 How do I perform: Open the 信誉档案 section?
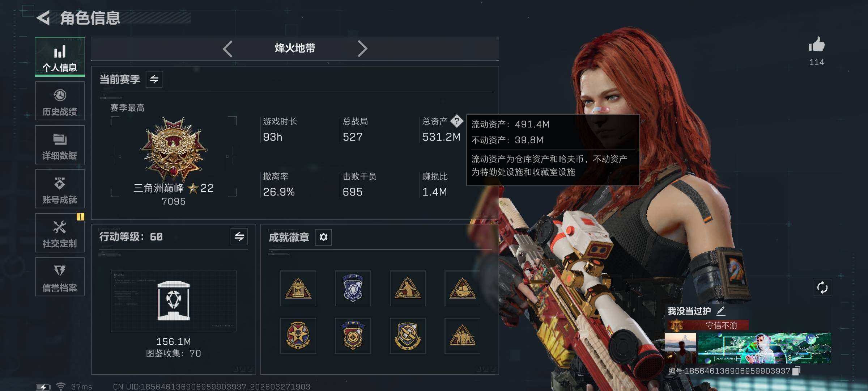coord(60,277)
